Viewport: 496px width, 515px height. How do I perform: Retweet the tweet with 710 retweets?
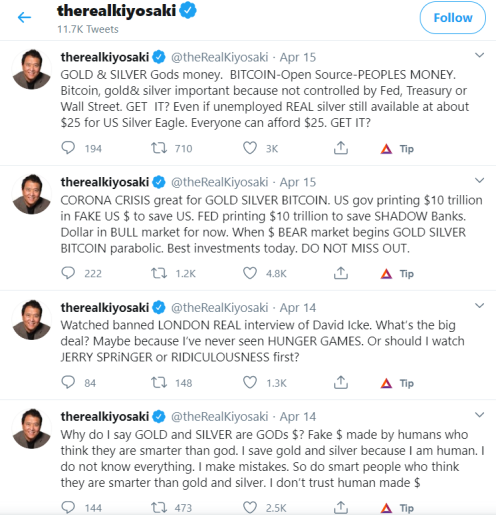(159, 148)
